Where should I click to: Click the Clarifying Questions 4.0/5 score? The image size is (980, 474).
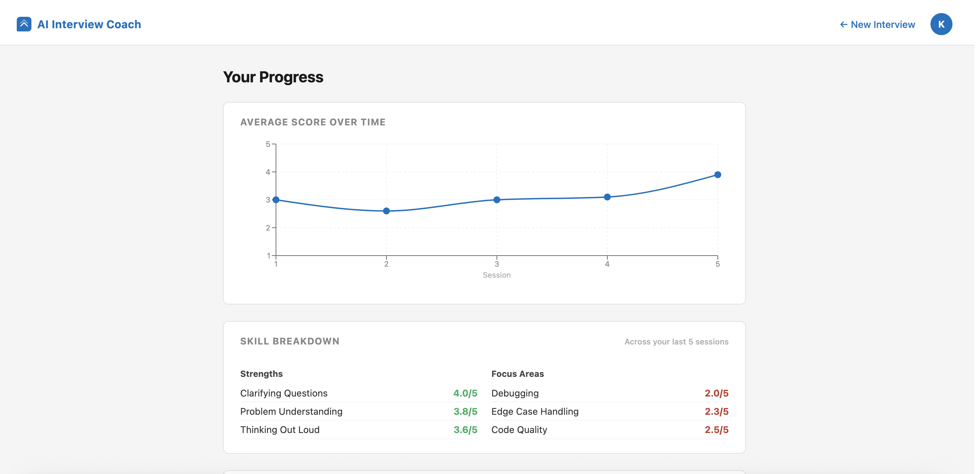[x=465, y=393]
